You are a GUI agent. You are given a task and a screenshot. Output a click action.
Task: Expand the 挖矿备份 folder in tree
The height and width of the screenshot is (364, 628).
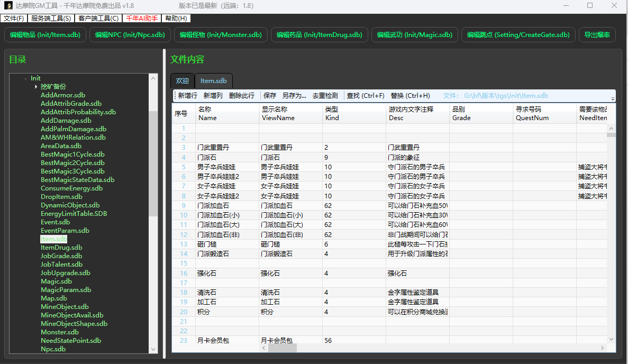(x=36, y=87)
